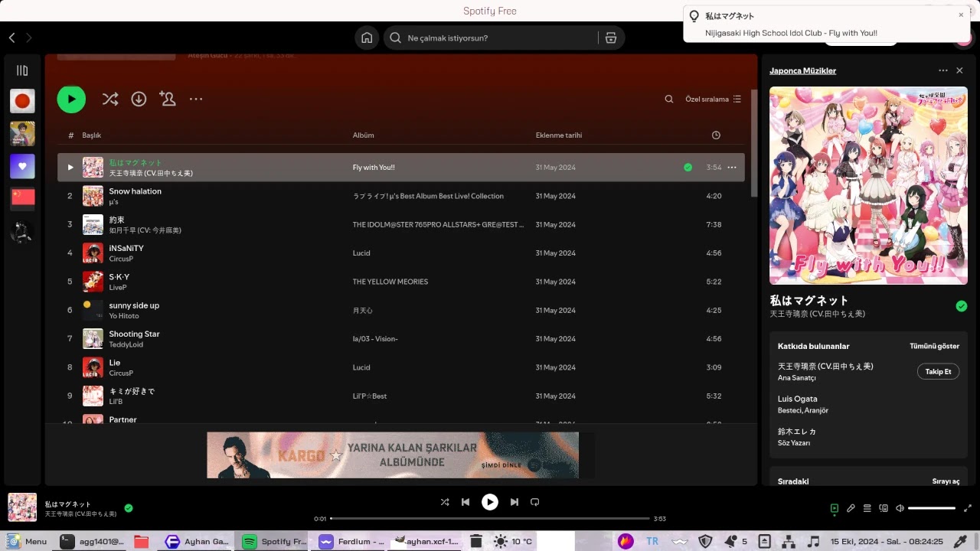Open now-playing thumbnail in player bar
Screen dimensions: 980x551
click(22, 507)
